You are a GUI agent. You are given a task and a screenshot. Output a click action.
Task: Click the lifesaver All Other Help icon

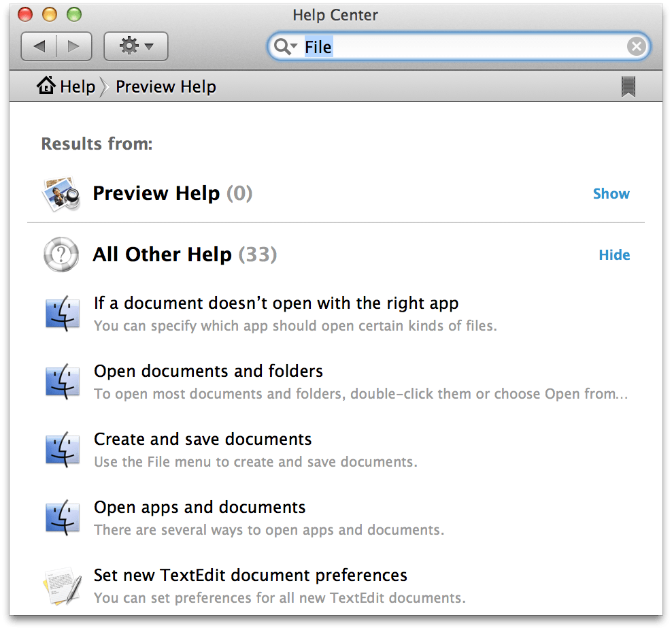pyautogui.click(x=62, y=255)
